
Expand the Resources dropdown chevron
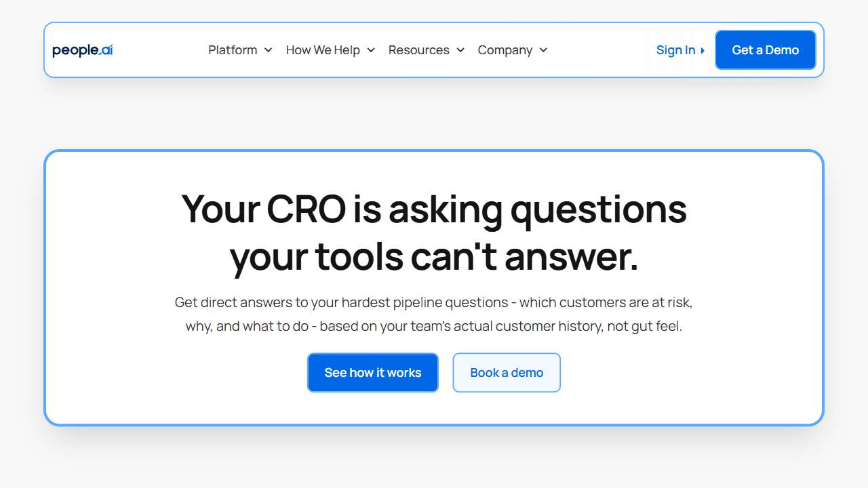click(x=460, y=50)
